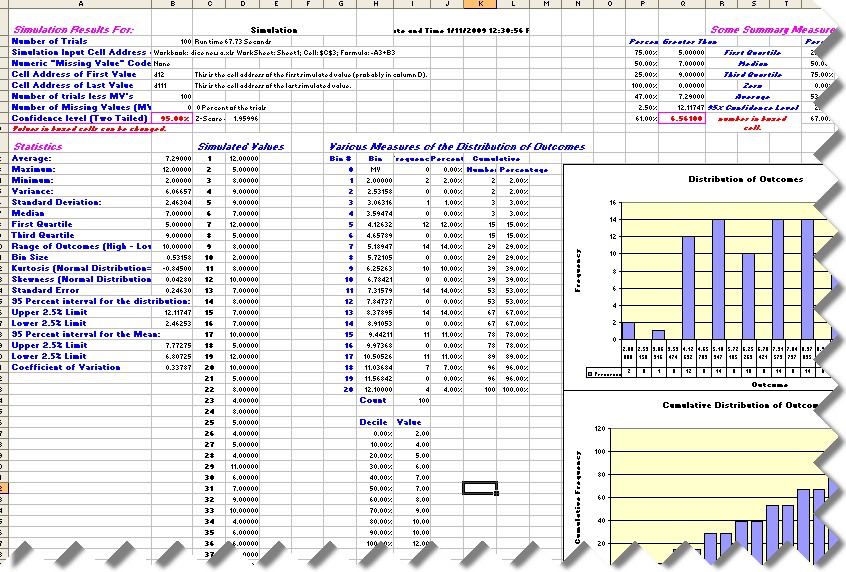The width and height of the screenshot is (846, 572).
Task: Click the 'Value' header beside Decile
Action: [409, 422]
